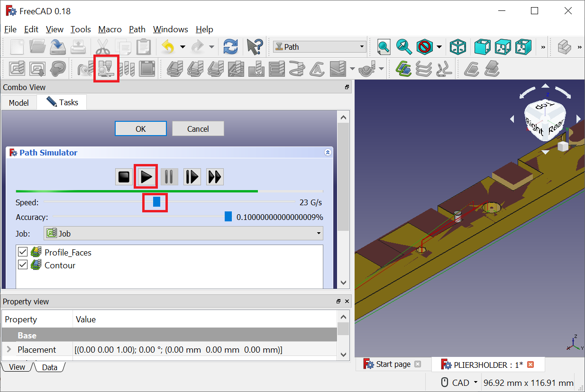Click the Inspect G-code magnifier icon
Image resolution: width=585 pixels, height=392 pixels.
coord(85,69)
